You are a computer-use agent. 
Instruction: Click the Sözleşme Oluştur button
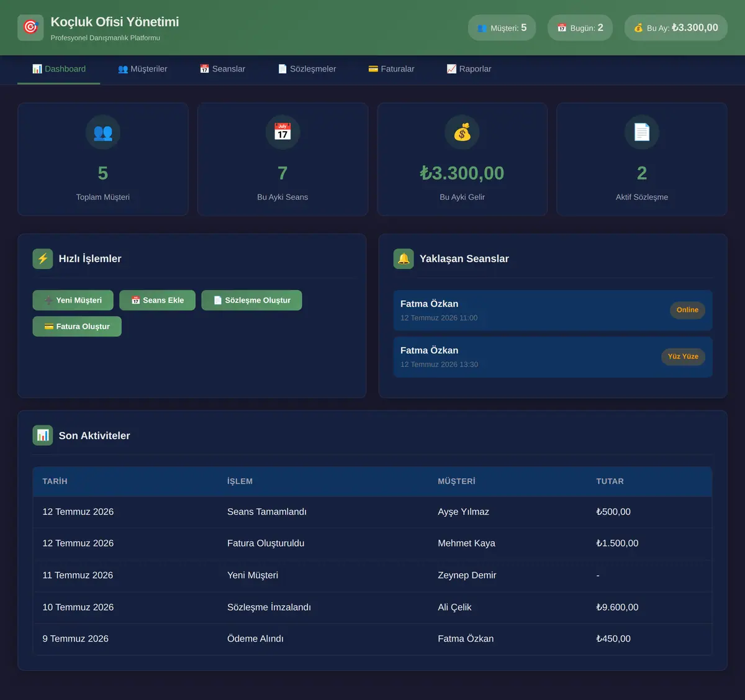(x=251, y=300)
